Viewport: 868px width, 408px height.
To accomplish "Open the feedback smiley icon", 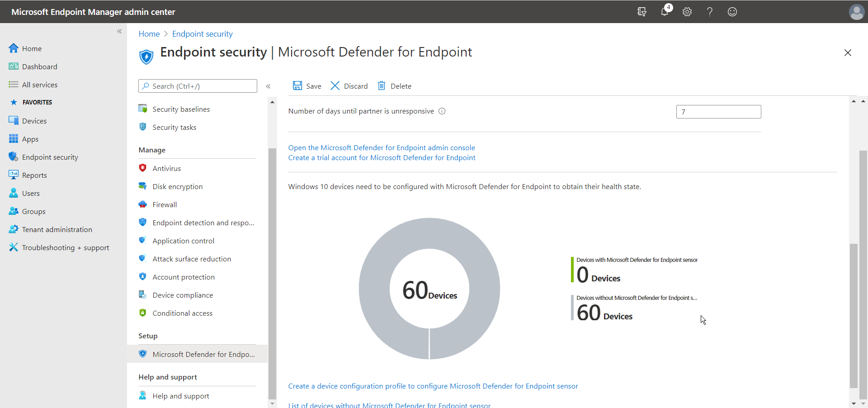I will 732,12.
